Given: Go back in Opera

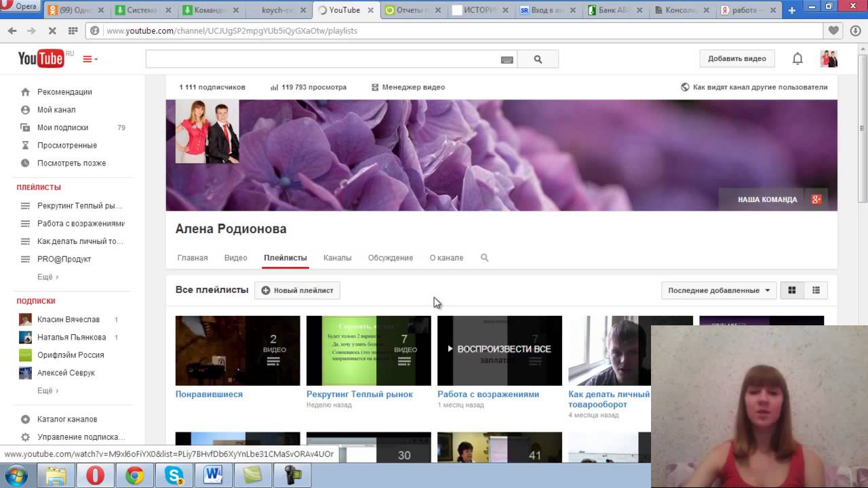Looking at the screenshot, I should (12, 30).
